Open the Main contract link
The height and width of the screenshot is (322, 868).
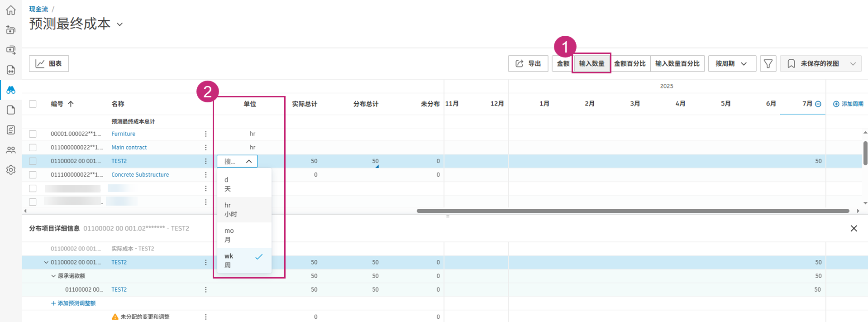[x=129, y=147]
